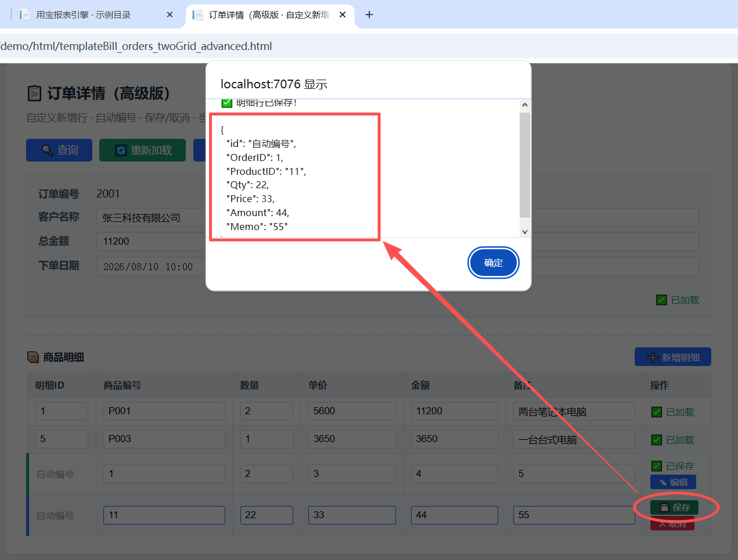Click 商品编号 field P001
The image size is (738, 560).
[x=164, y=411]
